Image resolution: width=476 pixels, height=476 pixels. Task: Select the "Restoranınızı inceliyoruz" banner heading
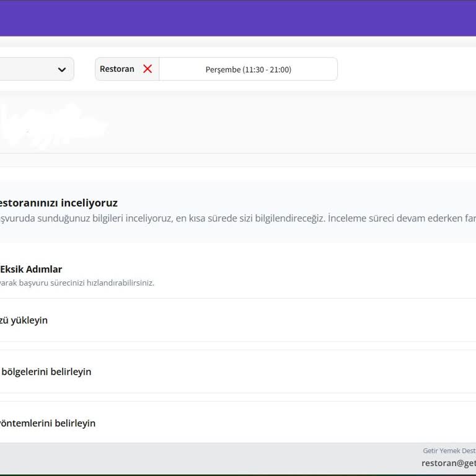pyautogui.click(x=58, y=203)
